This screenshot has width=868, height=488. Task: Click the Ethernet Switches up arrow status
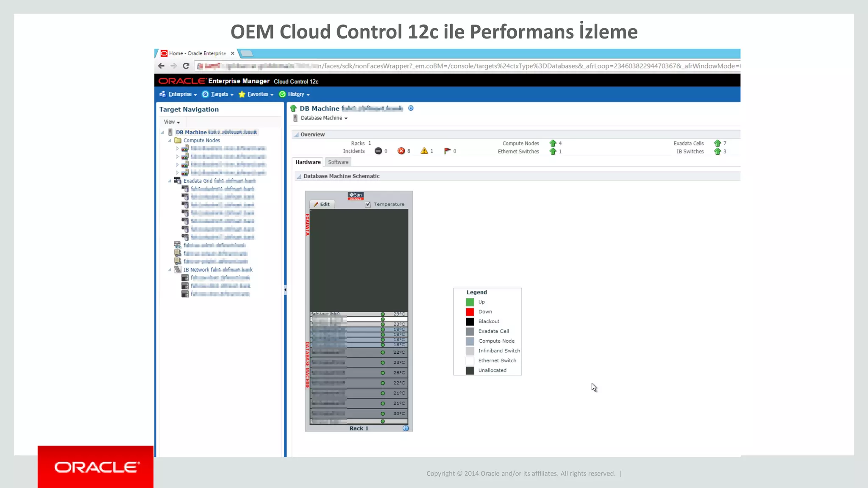coord(553,151)
